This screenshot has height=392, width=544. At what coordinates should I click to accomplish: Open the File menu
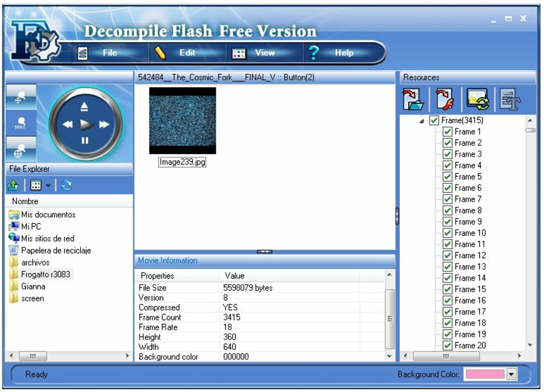pyautogui.click(x=110, y=53)
